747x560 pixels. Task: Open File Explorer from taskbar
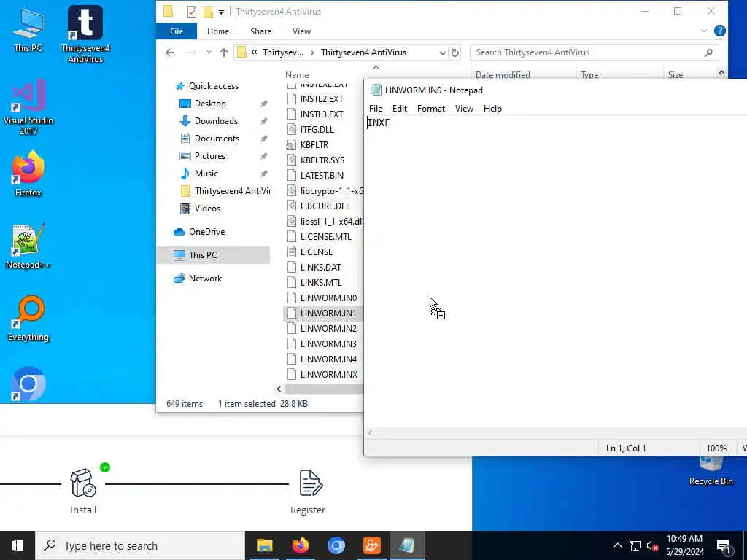(264, 545)
